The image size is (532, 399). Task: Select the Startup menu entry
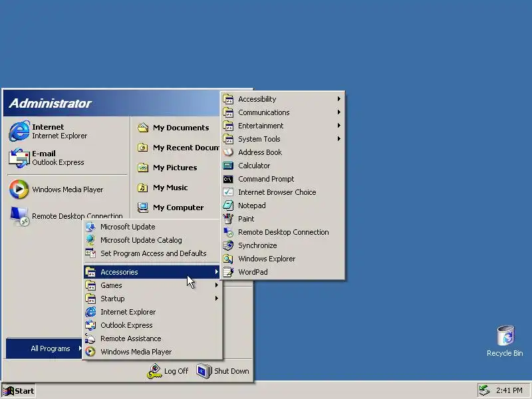[152, 298]
